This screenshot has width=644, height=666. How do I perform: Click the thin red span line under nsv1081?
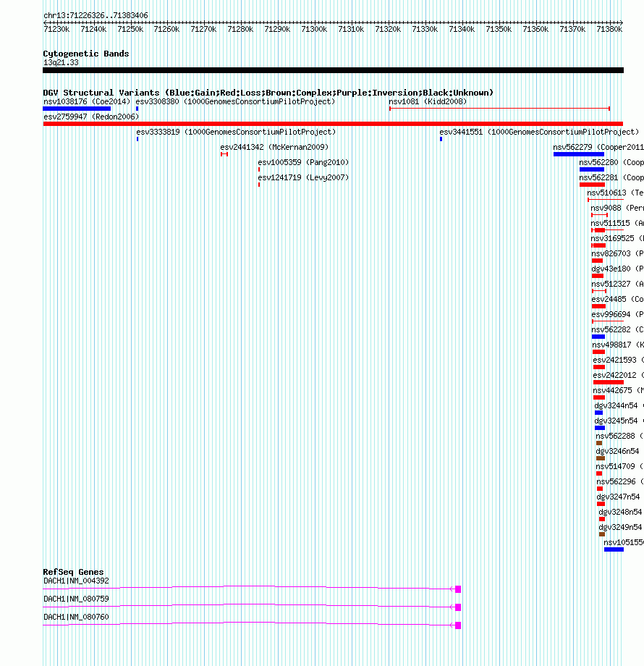500,109
